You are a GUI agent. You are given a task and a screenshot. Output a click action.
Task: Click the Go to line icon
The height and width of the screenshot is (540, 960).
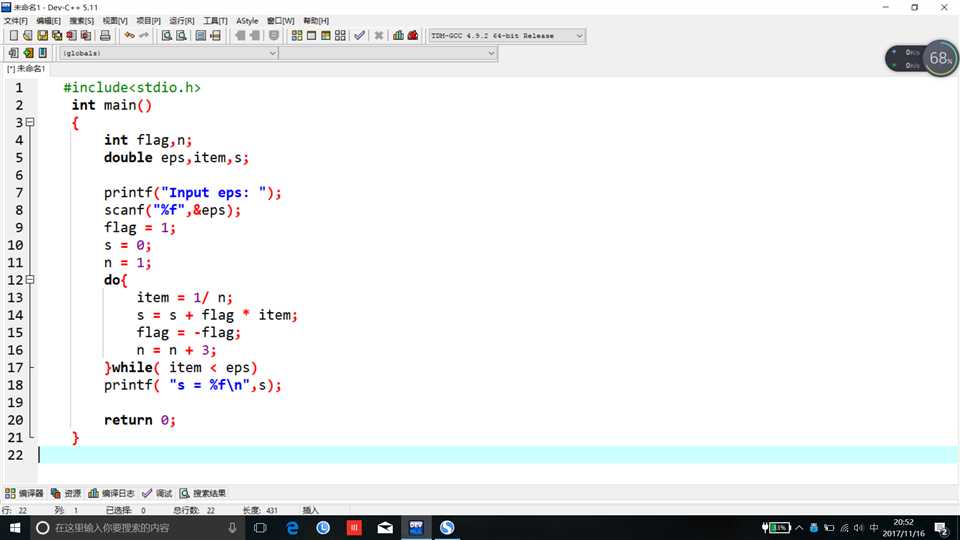(x=216, y=36)
